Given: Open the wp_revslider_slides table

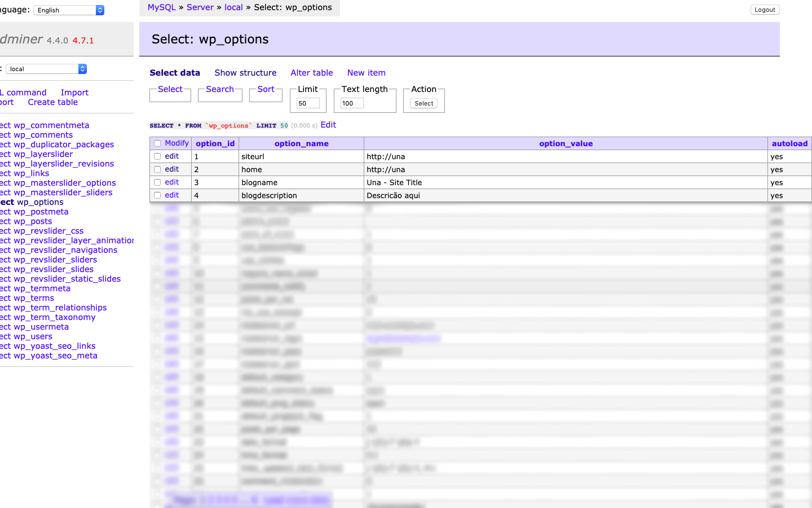Looking at the screenshot, I should click(x=54, y=269).
